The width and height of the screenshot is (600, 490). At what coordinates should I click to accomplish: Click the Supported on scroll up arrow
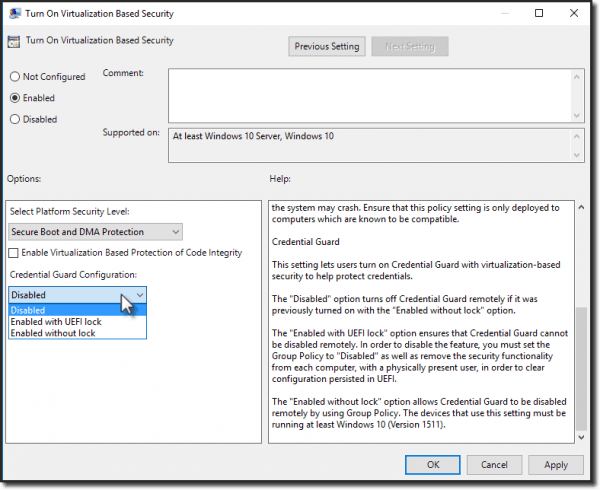[577, 136]
